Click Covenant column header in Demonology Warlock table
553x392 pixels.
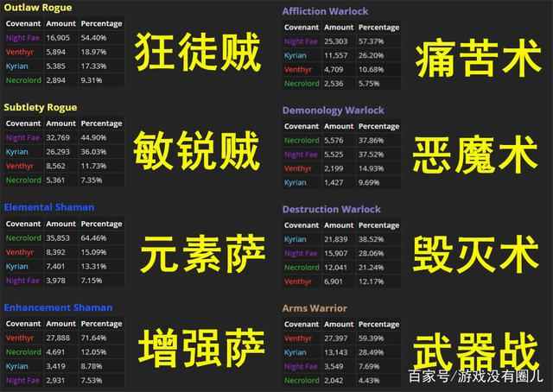tap(302, 126)
